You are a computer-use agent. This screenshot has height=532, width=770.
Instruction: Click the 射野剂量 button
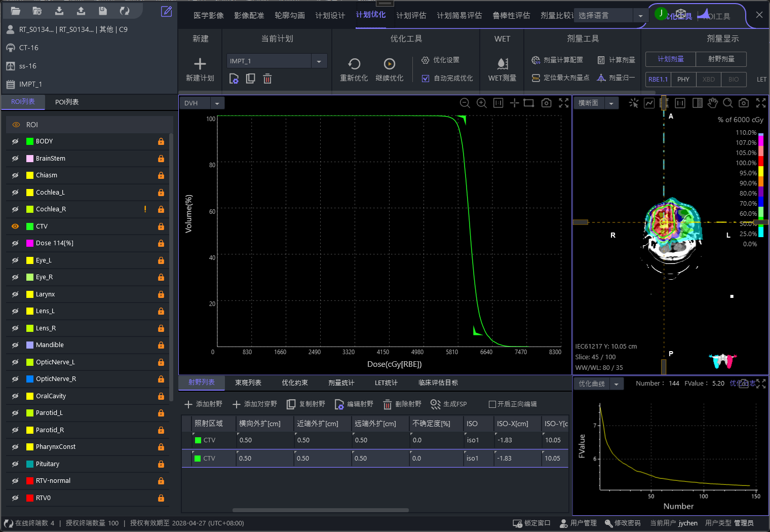click(721, 59)
